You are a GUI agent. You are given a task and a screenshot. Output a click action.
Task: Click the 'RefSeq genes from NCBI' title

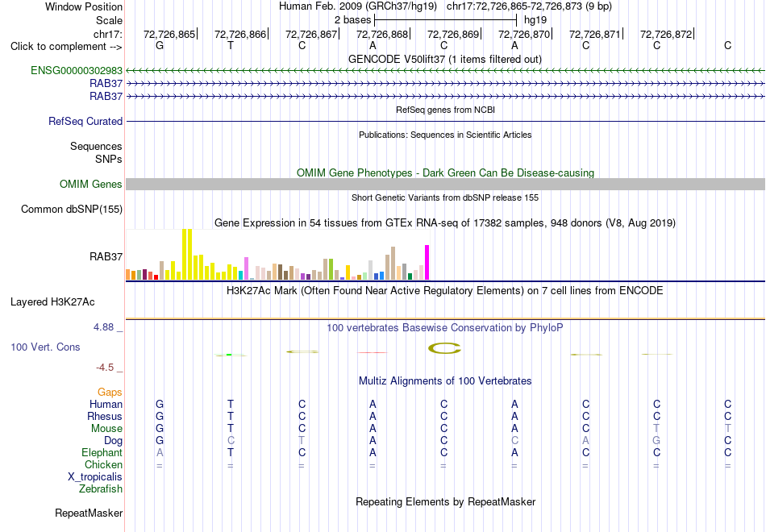(x=445, y=110)
